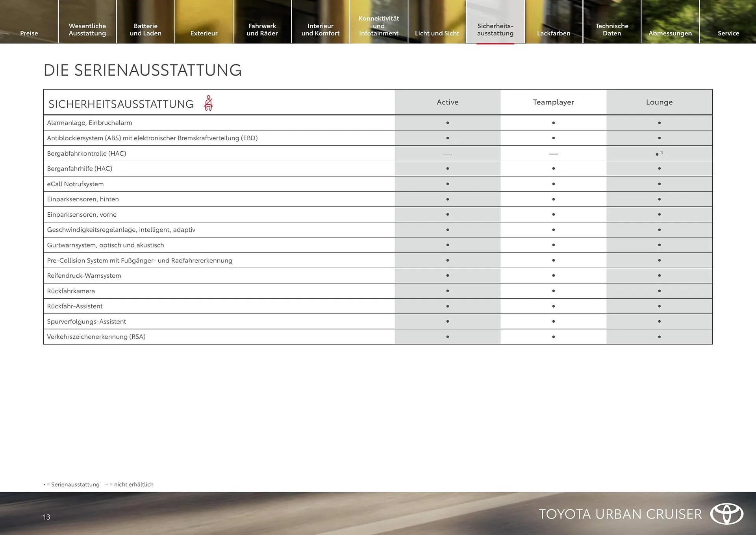
Task: Click the footnote marker next to Bergabfahrkontrolle
Action: point(661,151)
